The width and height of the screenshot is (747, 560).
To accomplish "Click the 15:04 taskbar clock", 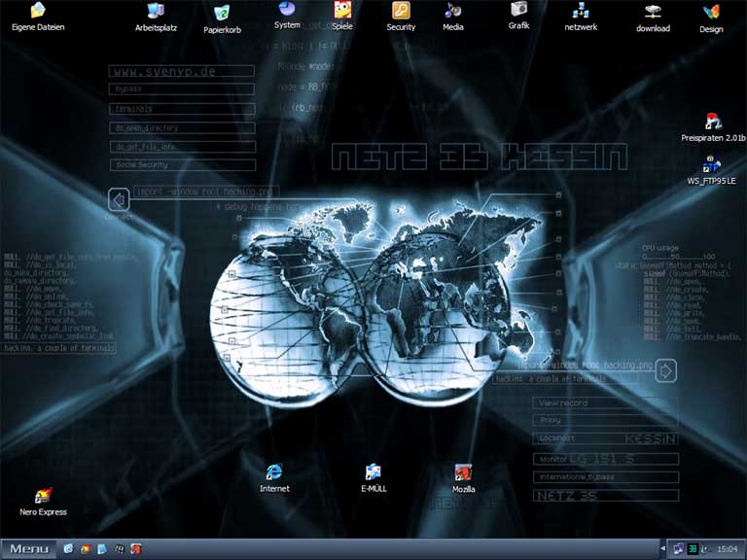I will pyautogui.click(x=727, y=549).
